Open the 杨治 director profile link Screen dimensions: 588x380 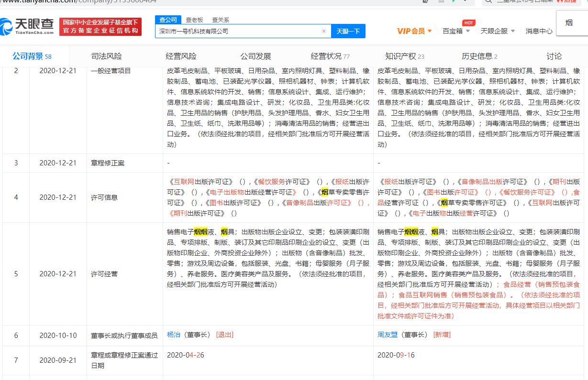[174, 335]
